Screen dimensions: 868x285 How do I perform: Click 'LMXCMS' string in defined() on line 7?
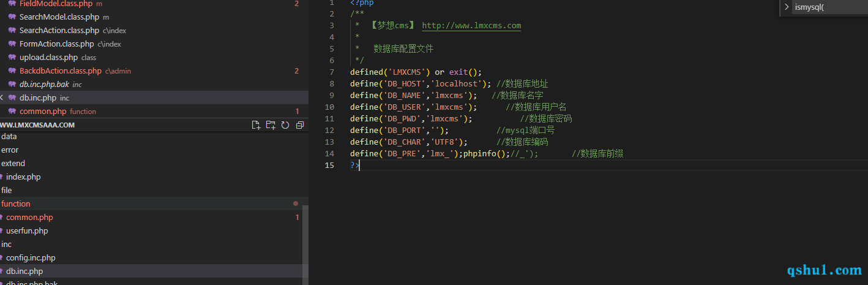[x=409, y=72]
